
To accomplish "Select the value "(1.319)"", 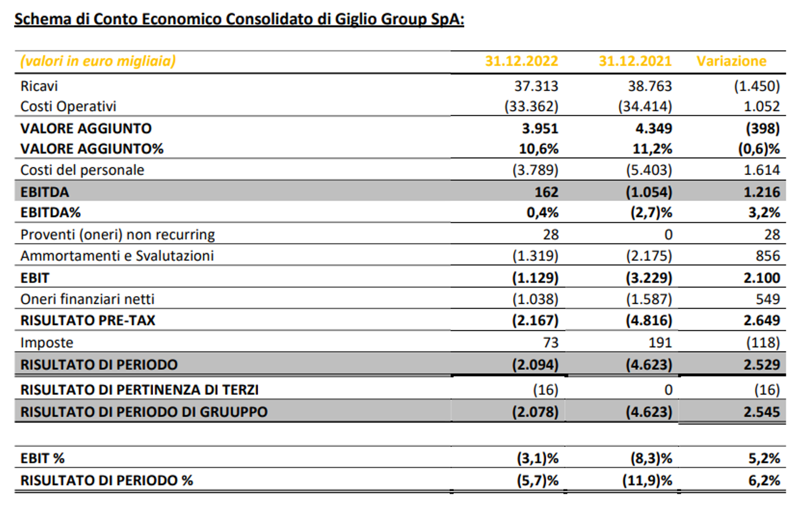I will 535,256.
